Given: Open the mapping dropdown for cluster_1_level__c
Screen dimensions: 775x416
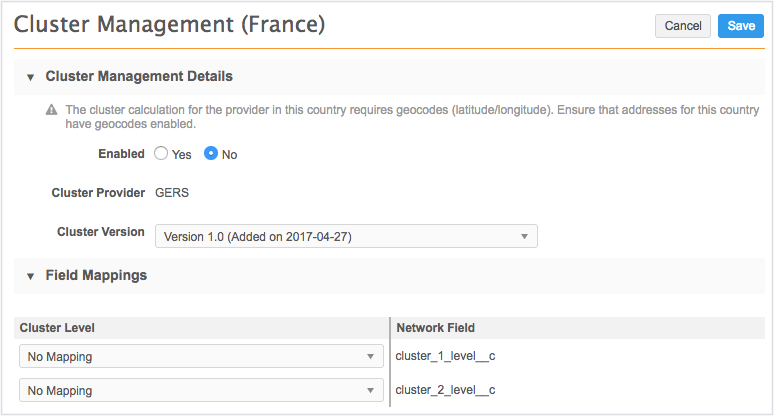Looking at the screenshot, I should 201,356.
